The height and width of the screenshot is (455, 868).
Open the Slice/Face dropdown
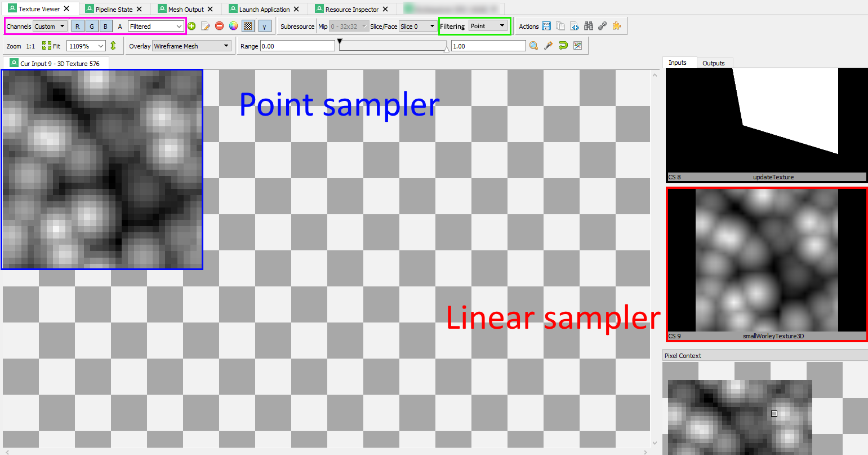tap(417, 25)
